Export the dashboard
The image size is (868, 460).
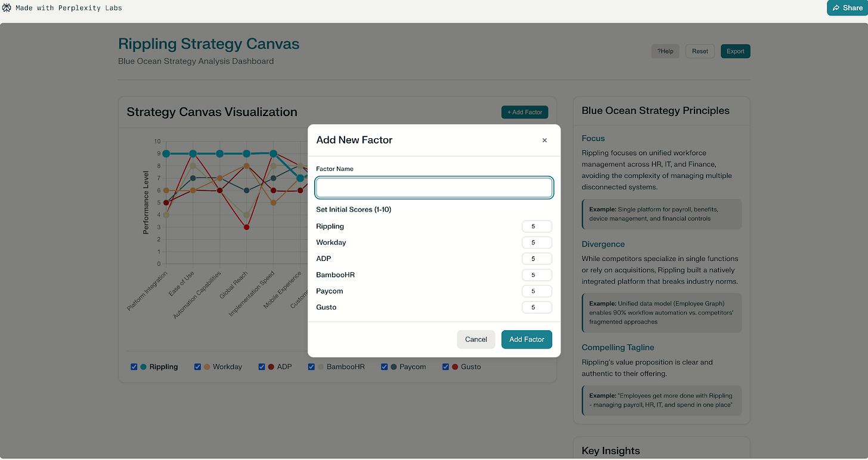(x=735, y=51)
